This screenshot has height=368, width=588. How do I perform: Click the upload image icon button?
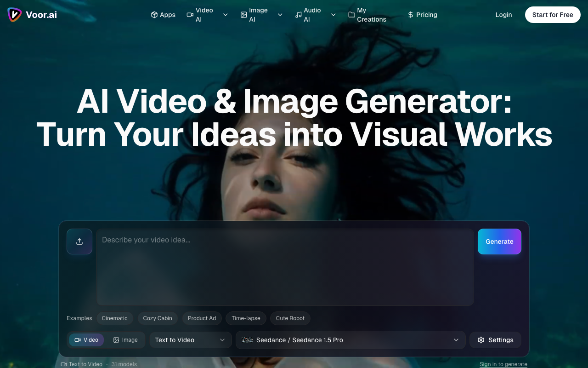pos(79,241)
